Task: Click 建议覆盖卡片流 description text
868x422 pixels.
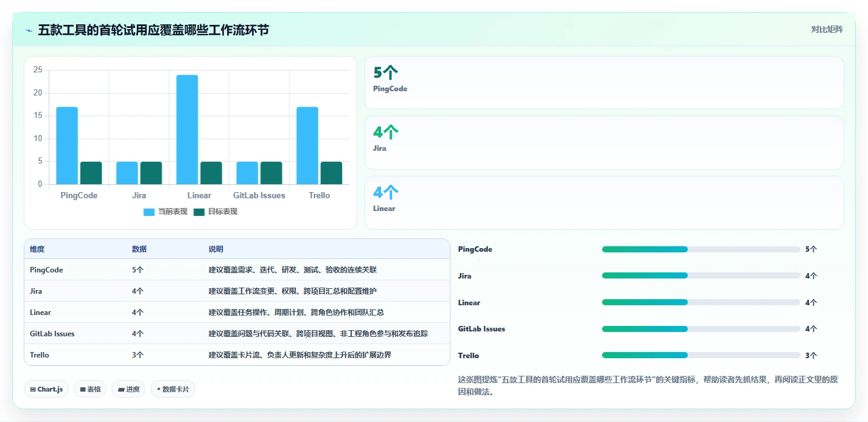Action: (300, 355)
